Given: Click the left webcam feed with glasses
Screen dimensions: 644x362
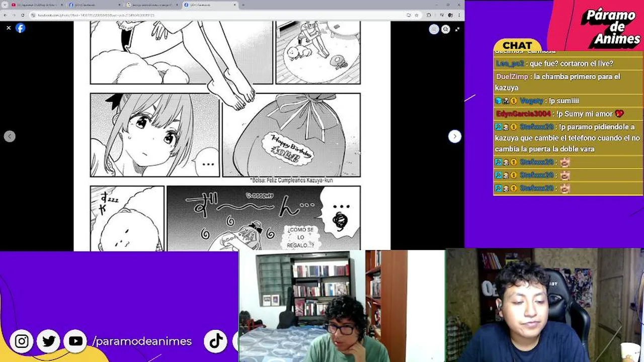Looking at the screenshot, I should [341, 306].
